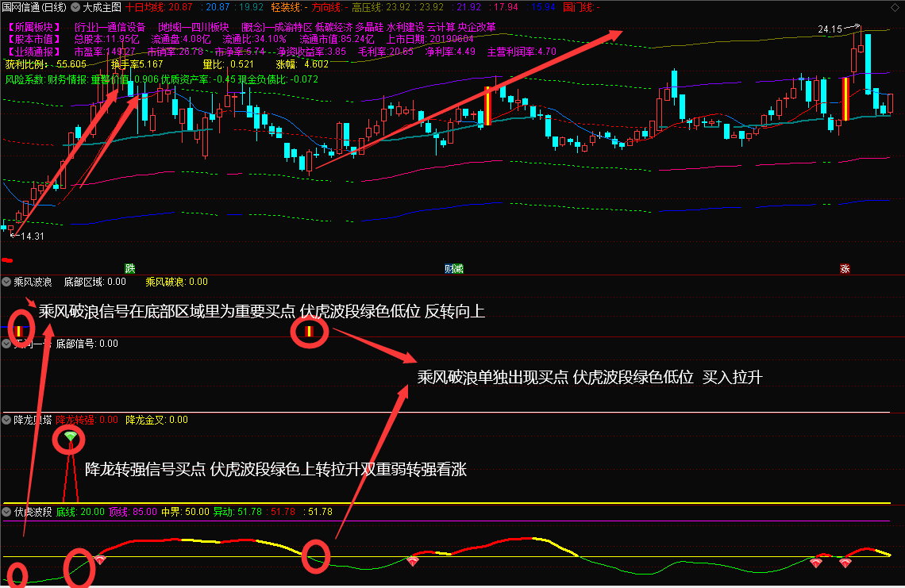This screenshot has height=588, width=905.
Task: Click the 风险系数 risk line text
Action: coord(162,79)
